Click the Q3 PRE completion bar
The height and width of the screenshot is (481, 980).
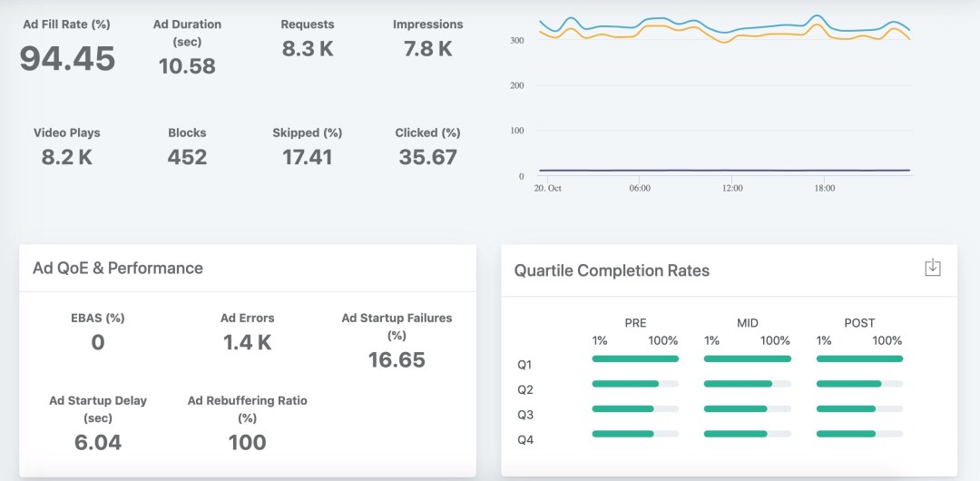click(x=635, y=408)
